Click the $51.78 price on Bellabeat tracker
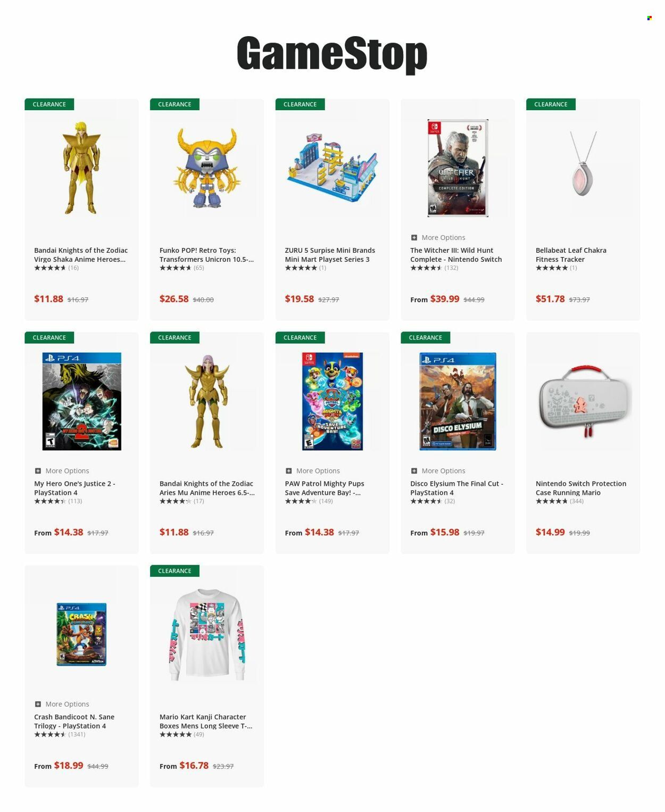 (x=550, y=299)
